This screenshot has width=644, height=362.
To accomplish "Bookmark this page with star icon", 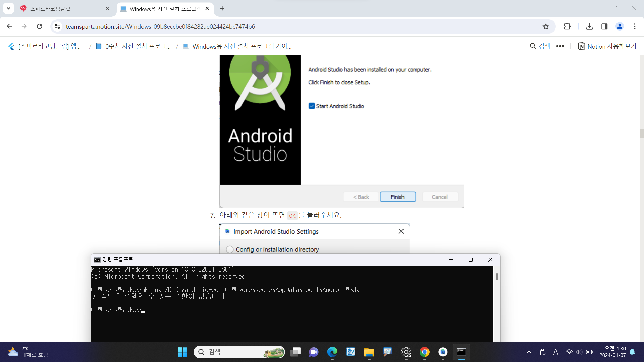I will tap(546, 26).
